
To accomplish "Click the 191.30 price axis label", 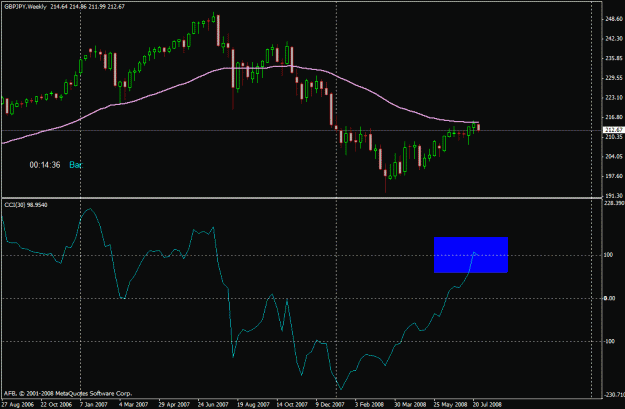I will tap(614, 196).
